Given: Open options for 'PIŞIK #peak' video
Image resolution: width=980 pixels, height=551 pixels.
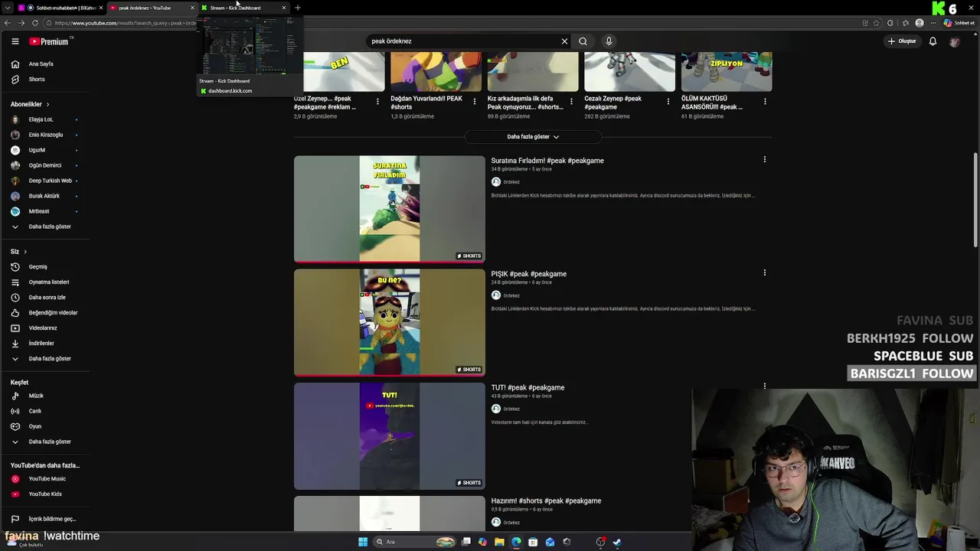Looking at the screenshot, I should coord(764,272).
